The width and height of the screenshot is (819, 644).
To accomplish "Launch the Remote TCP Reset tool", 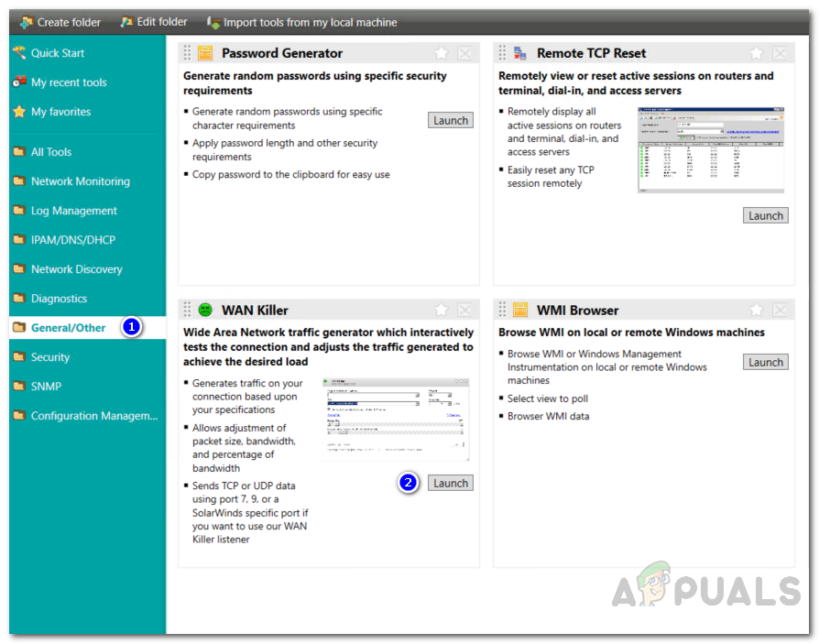I will point(766,215).
